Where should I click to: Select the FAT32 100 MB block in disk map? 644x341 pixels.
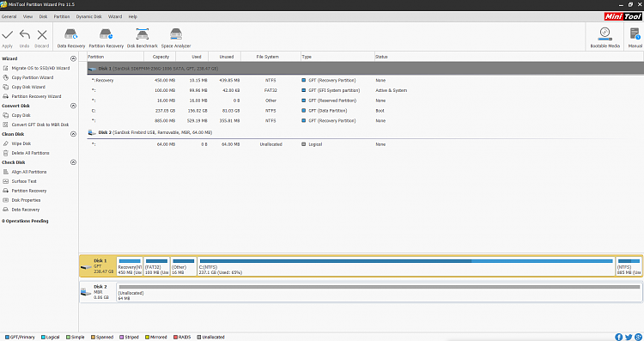pyautogui.click(x=156, y=266)
